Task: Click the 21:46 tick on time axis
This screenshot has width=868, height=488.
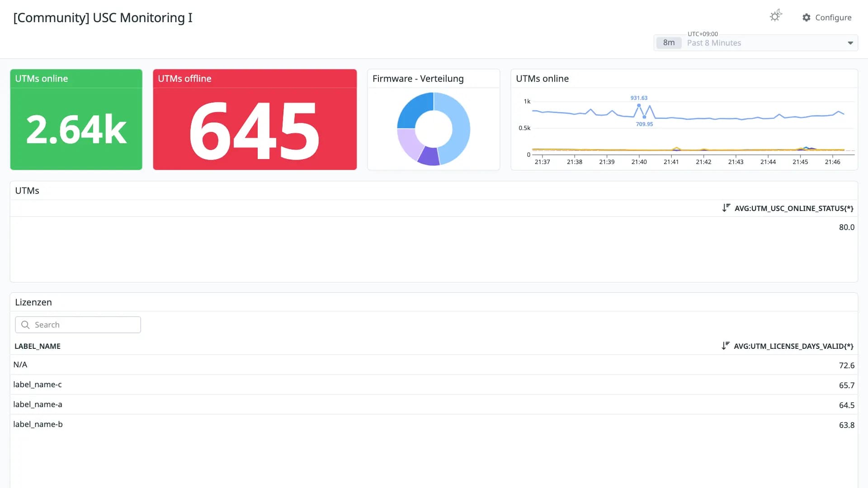Action: pyautogui.click(x=832, y=162)
